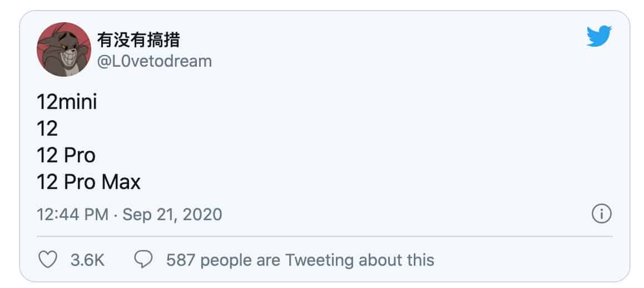Click the standalone "12" tweet line

tap(47, 129)
